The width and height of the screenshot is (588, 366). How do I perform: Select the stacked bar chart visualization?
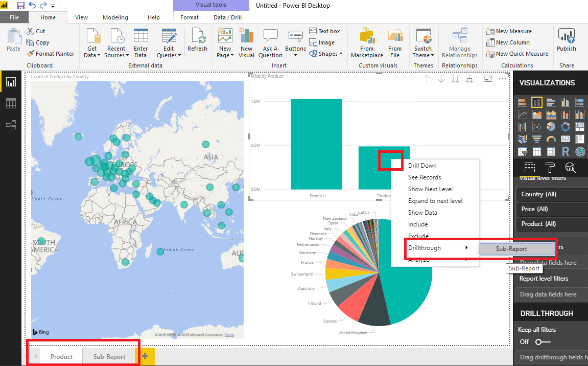click(x=523, y=102)
